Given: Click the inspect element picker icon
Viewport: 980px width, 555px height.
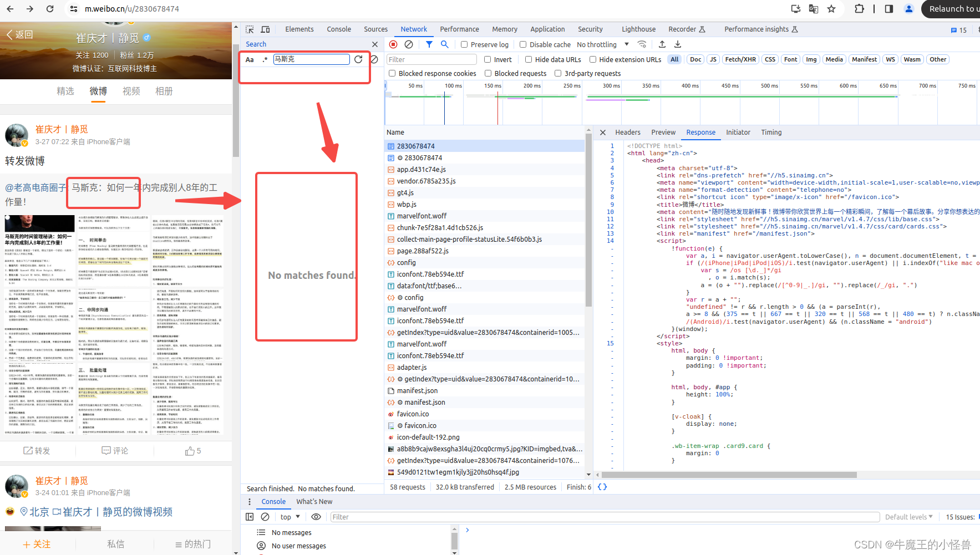Looking at the screenshot, I should pyautogui.click(x=250, y=29).
